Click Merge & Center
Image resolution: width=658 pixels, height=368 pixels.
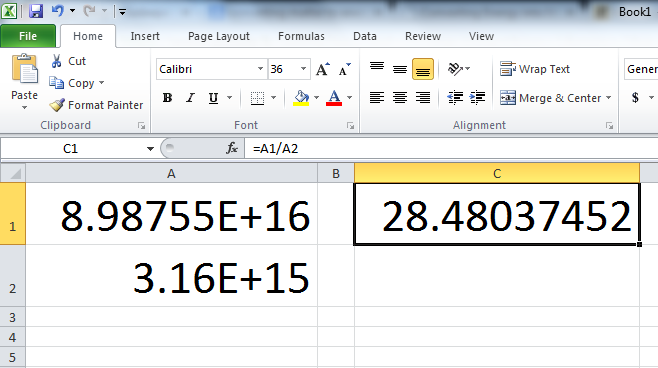(551, 98)
